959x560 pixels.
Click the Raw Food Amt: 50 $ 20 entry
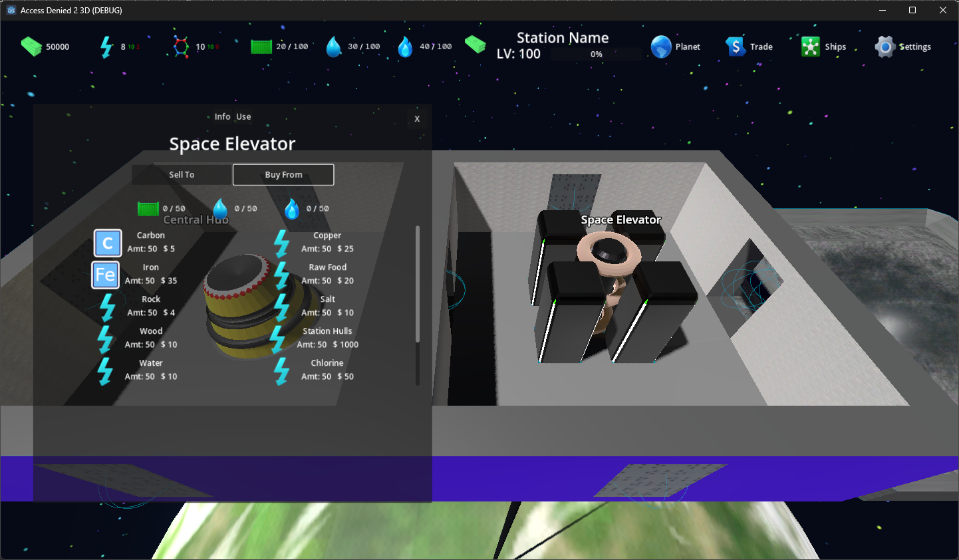pyautogui.click(x=327, y=274)
